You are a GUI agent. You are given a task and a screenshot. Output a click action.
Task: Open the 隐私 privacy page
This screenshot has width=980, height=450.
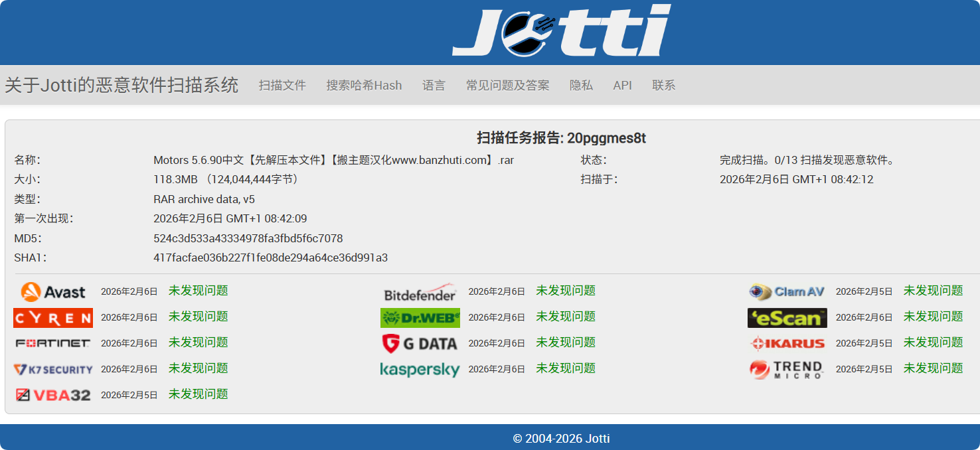[581, 85]
